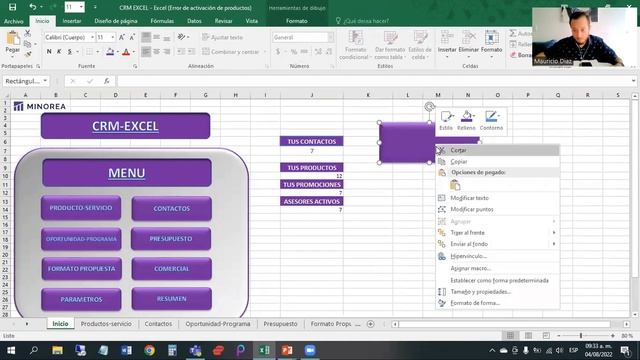Click the Relleno mini toolbar icon
This screenshot has width=640, height=360.
[x=467, y=120]
